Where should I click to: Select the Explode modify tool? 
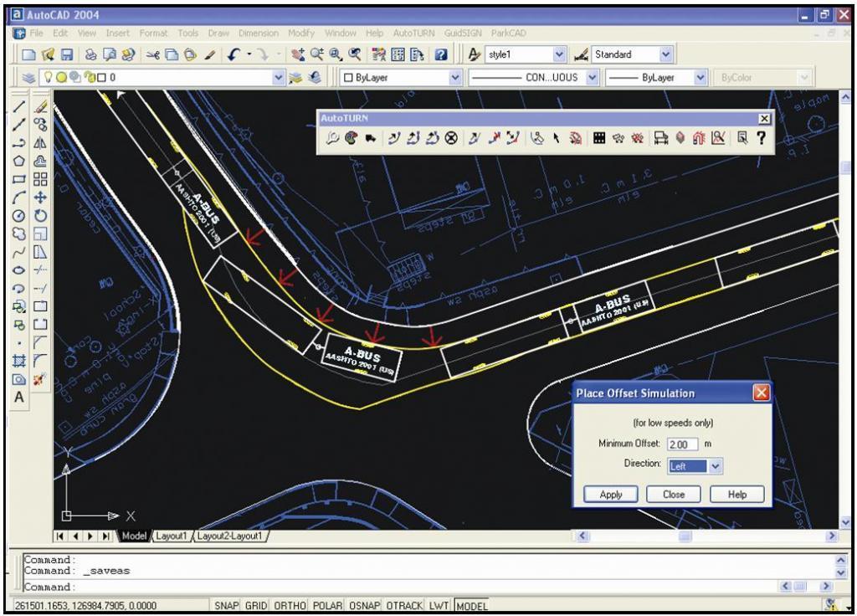tap(39, 379)
